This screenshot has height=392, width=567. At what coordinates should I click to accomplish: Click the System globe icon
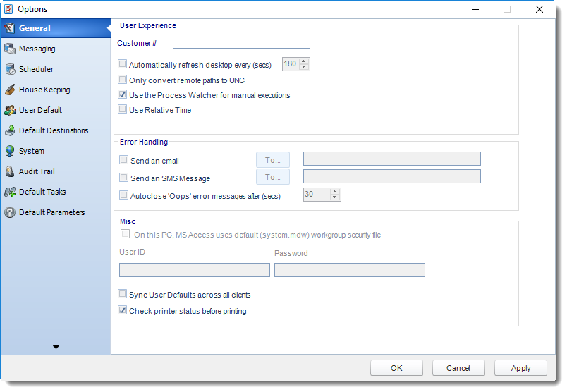point(10,151)
